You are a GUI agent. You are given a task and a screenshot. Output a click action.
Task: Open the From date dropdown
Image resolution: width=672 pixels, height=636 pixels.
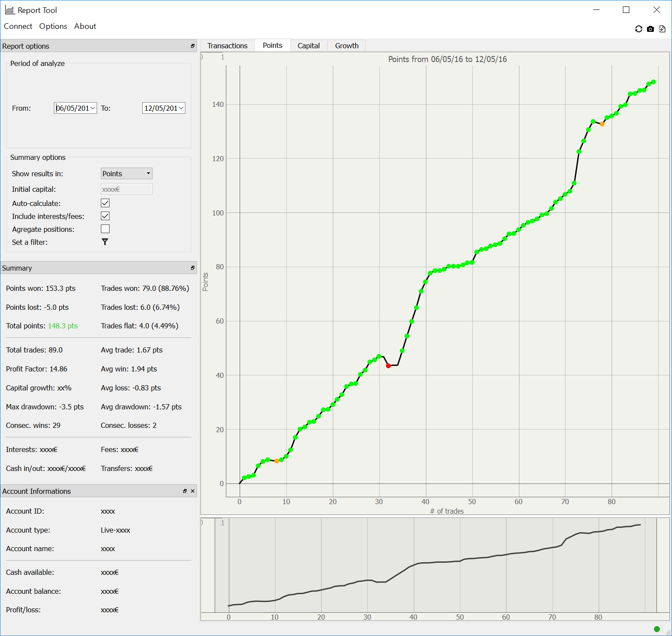tap(93, 108)
